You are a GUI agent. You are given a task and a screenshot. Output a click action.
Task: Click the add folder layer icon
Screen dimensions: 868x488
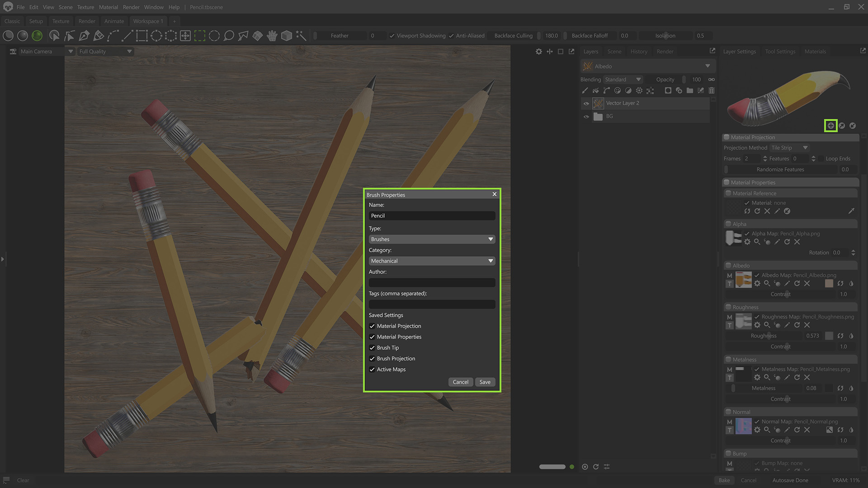coord(690,91)
